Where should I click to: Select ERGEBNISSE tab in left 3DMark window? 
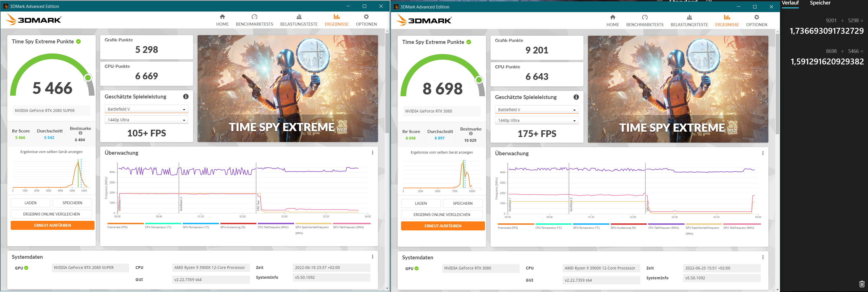(337, 20)
